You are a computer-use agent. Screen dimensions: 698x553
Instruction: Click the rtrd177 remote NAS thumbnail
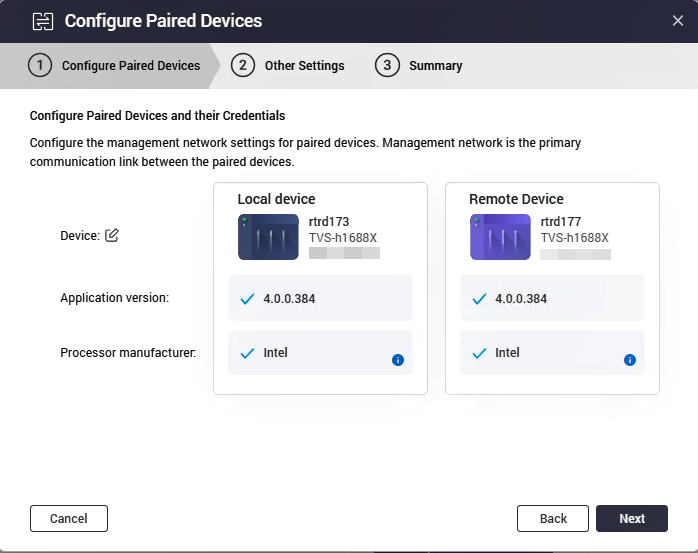point(500,237)
